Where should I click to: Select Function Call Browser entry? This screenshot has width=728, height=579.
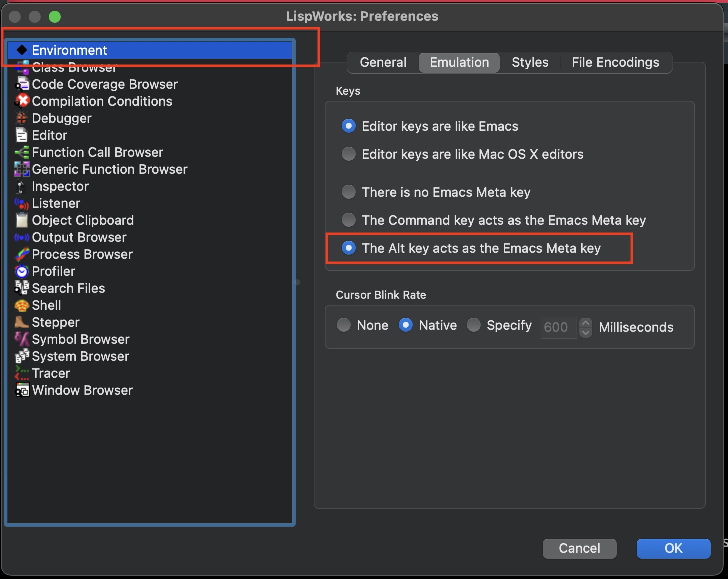(x=150, y=152)
